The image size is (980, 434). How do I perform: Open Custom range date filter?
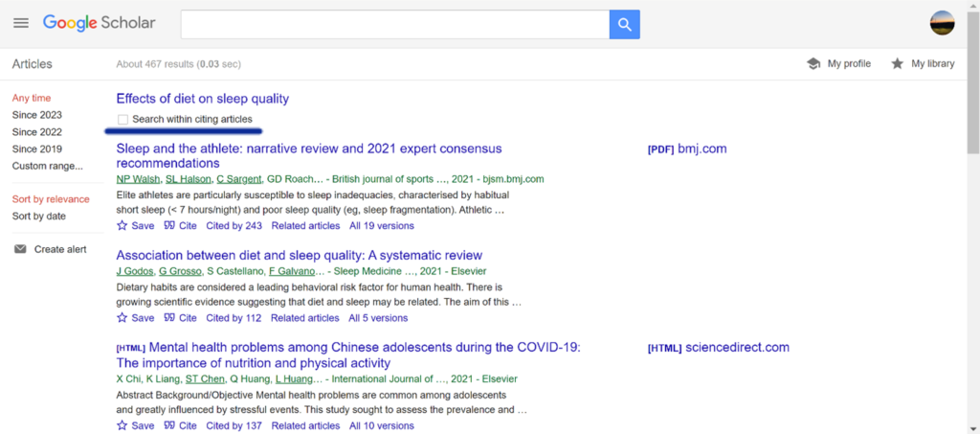(x=48, y=166)
